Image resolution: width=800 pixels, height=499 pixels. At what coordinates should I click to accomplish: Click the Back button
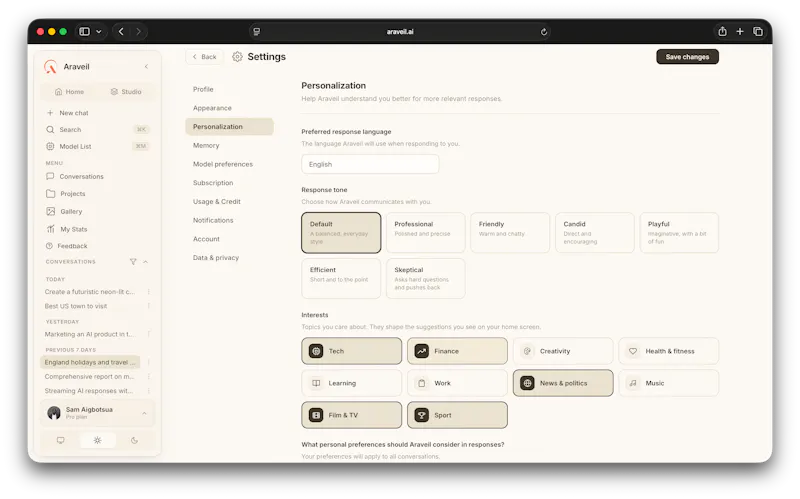[x=205, y=57]
